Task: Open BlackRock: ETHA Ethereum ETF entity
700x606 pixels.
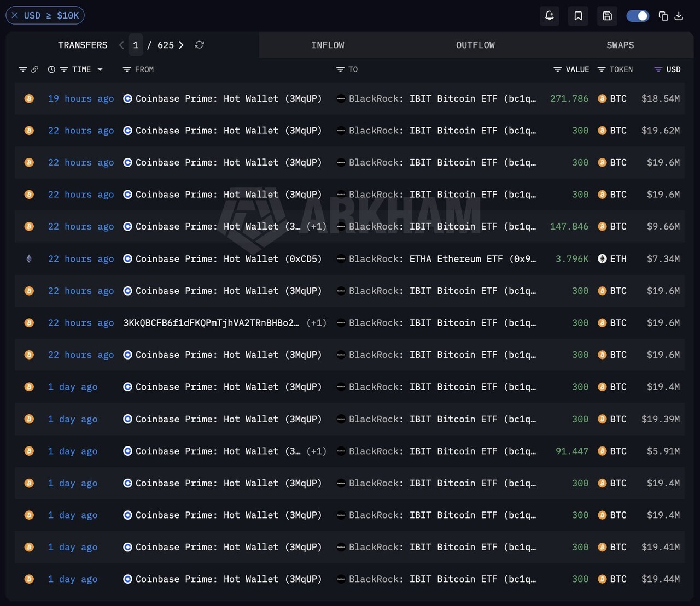Action: point(442,258)
